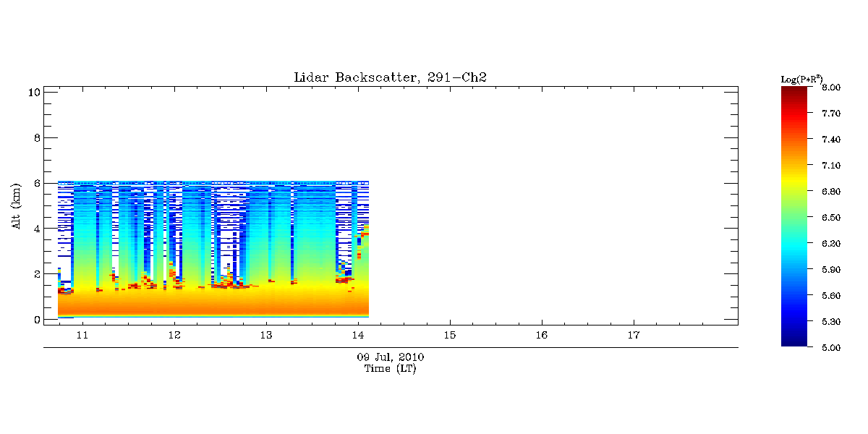Click the x-axis tick label 16
The image size is (868, 434).
(x=541, y=335)
